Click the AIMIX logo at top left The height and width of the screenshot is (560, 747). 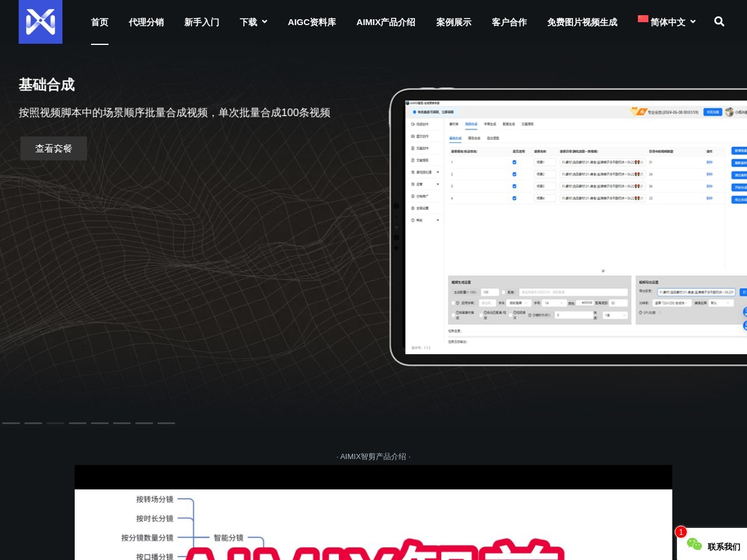[40, 22]
